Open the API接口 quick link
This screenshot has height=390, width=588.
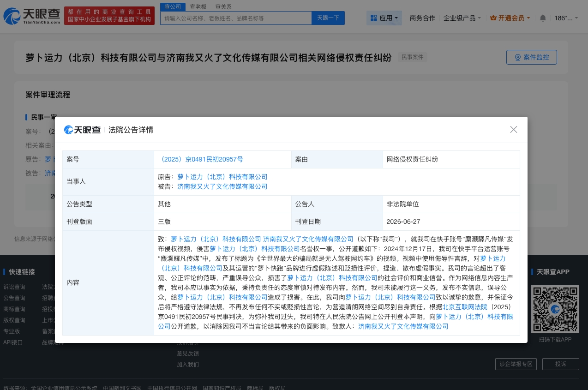pos(13,342)
